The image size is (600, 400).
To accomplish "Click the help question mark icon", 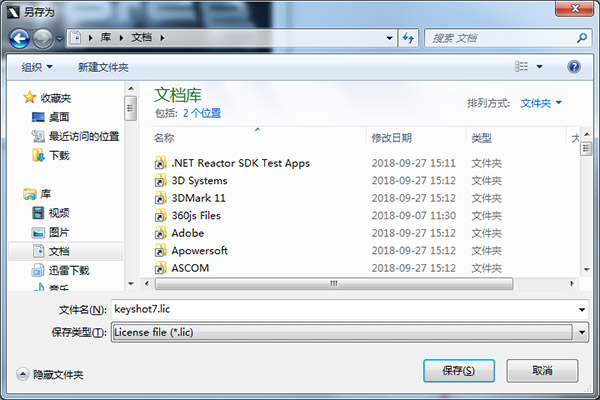I will pyautogui.click(x=574, y=67).
